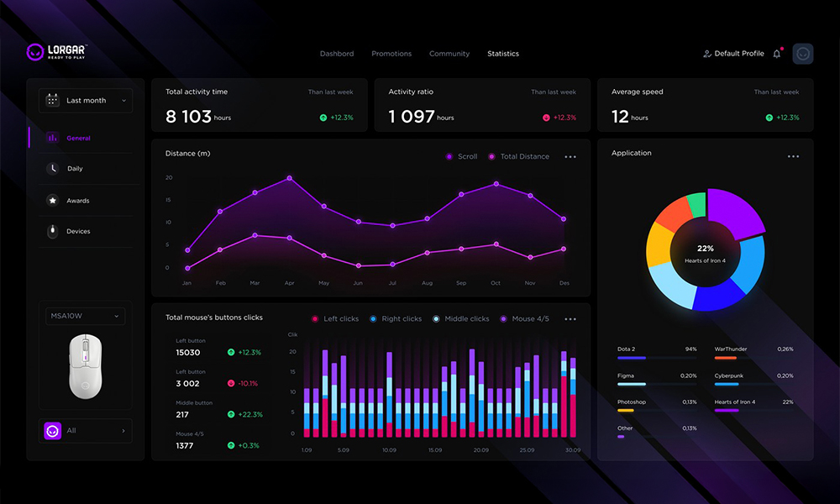Click the green donut chart segment
This screenshot has height=504, width=840.
point(696,205)
